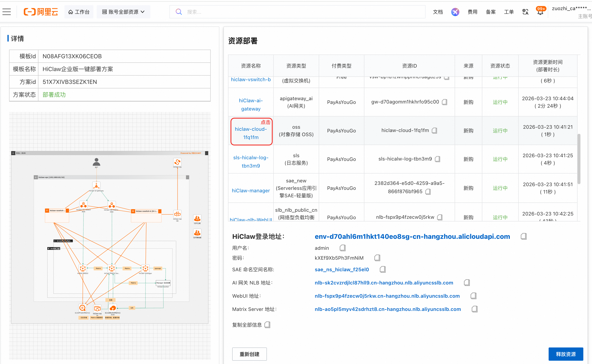Copy hiclaw-cloud-1fq1fm resource ID
This screenshot has width=592, height=364.
coord(434,131)
